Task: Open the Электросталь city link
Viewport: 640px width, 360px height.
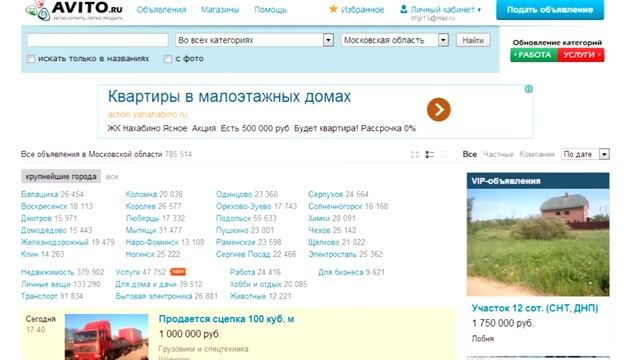Action: tap(332, 254)
